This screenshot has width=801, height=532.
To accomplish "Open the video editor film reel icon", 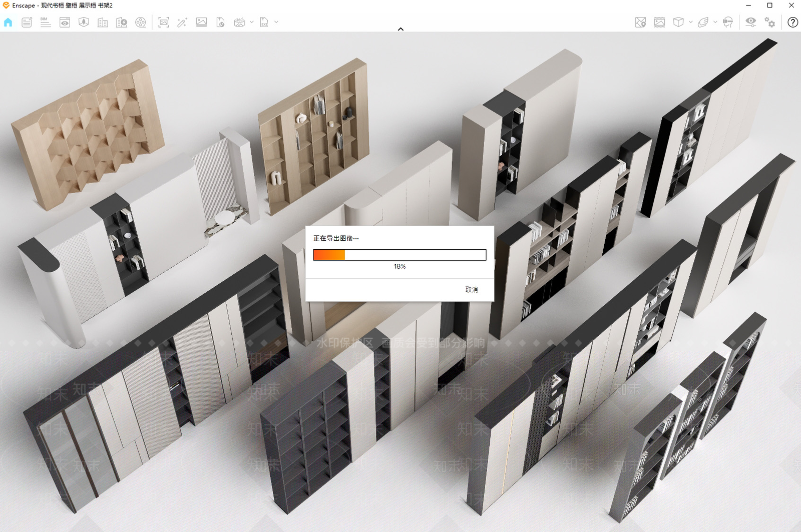I will point(141,23).
